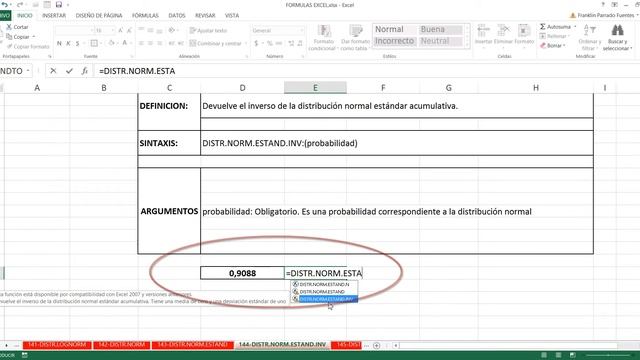640x360 pixels.
Task: Open Ordenar y filtrar menu
Action: tap(590, 38)
